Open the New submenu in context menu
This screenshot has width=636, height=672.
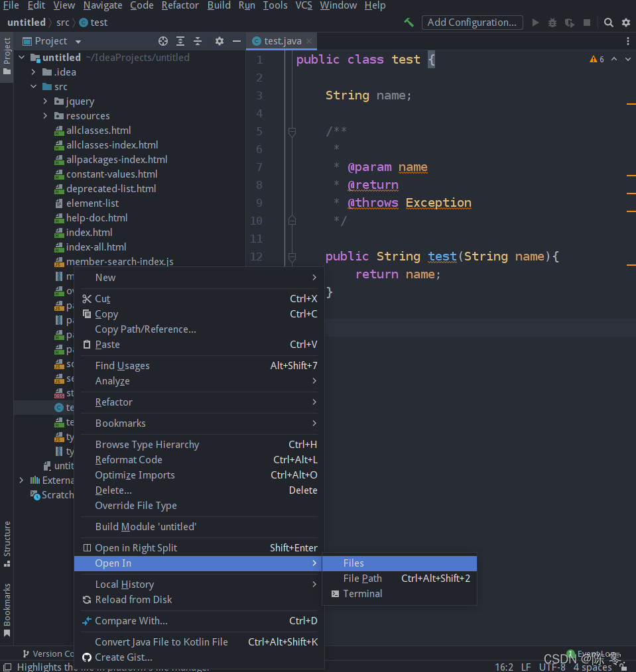tap(200, 277)
